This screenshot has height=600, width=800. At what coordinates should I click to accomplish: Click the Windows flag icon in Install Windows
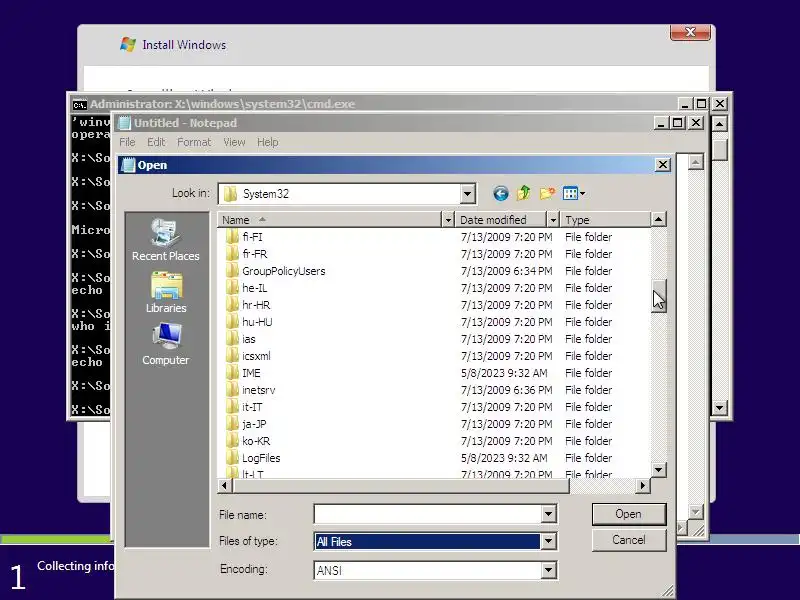pyautogui.click(x=128, y=44)
